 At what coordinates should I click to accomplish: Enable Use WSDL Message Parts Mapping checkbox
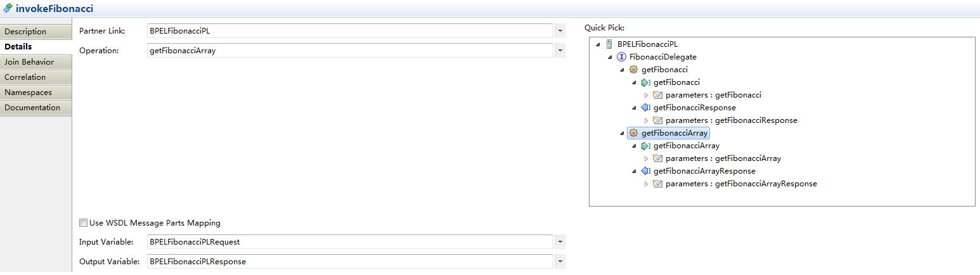(83, 223)
